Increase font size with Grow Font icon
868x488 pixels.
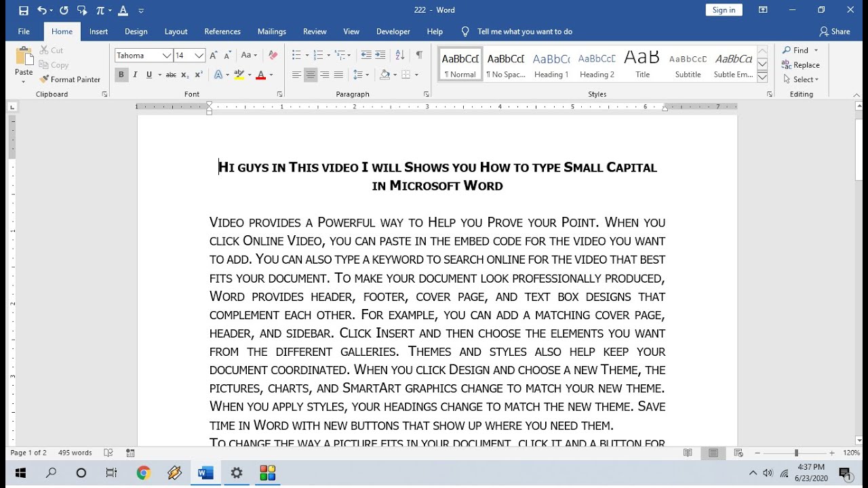214,56
